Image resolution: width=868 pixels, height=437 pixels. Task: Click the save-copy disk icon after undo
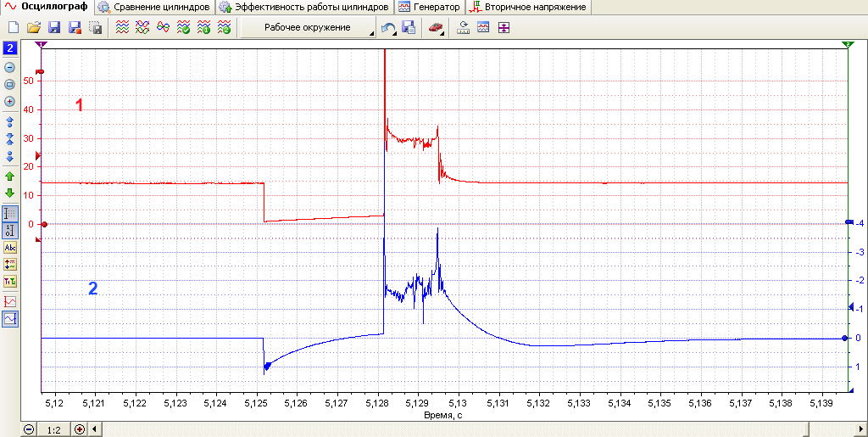click(x=409, y=27)
